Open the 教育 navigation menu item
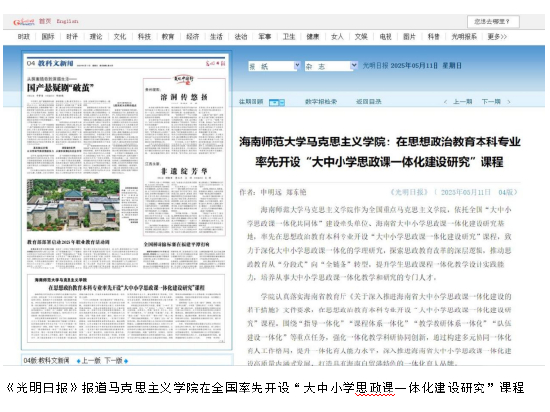The width and height of the screenshot is (550, 412). pos(168,36)
